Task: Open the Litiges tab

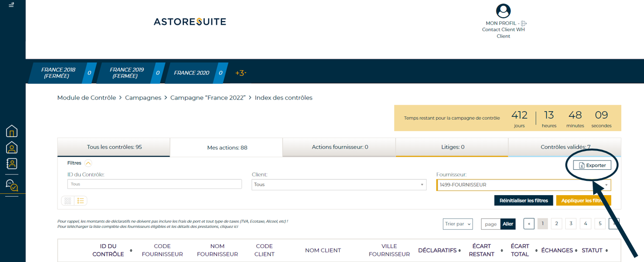Action: [x=452, y=147]
